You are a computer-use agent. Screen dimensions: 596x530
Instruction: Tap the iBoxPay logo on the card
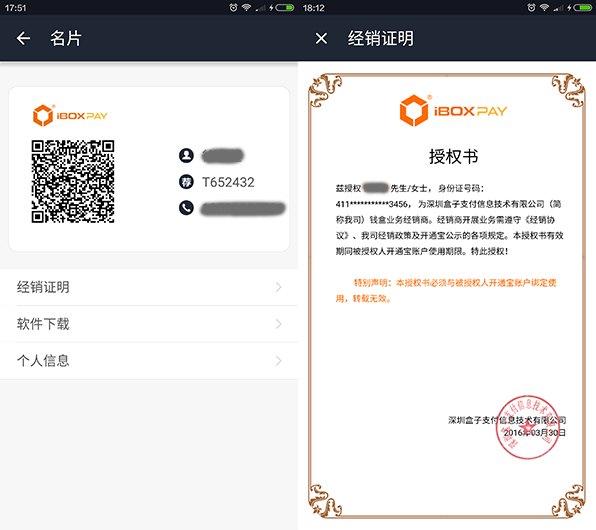pyautogui.click(x=70, y=115)
